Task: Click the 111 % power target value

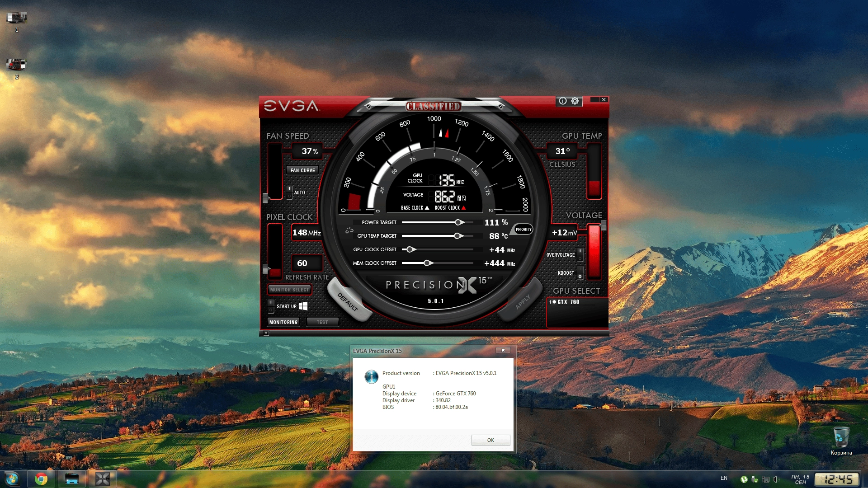Action: [496, 222]
